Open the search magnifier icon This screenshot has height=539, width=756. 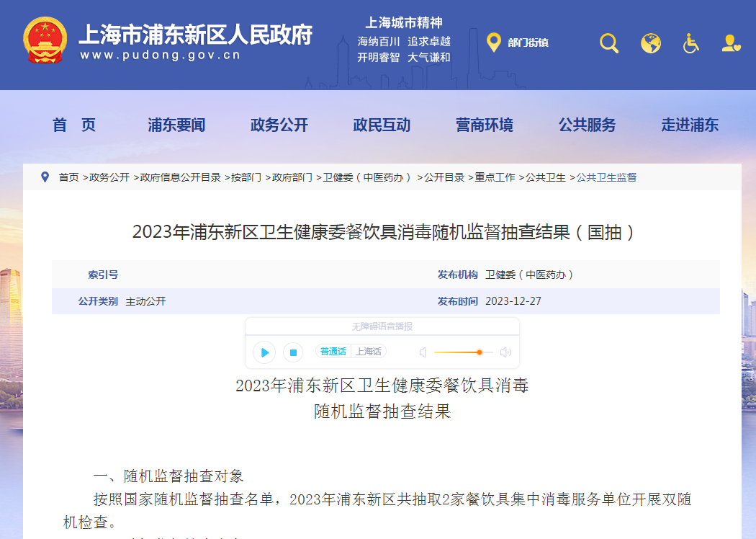tap(609, 43)
